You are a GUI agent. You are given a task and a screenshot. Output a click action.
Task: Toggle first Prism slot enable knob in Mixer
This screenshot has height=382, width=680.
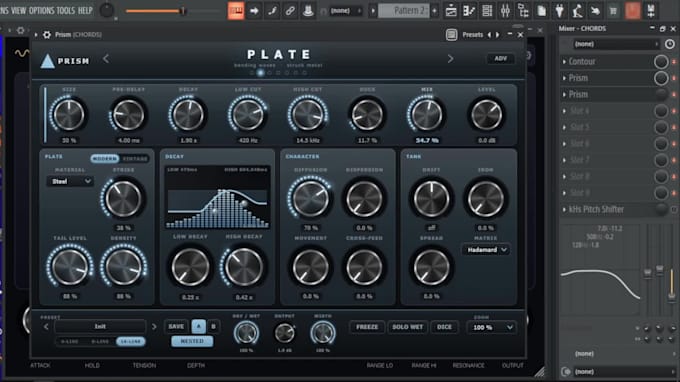[661, 78]
